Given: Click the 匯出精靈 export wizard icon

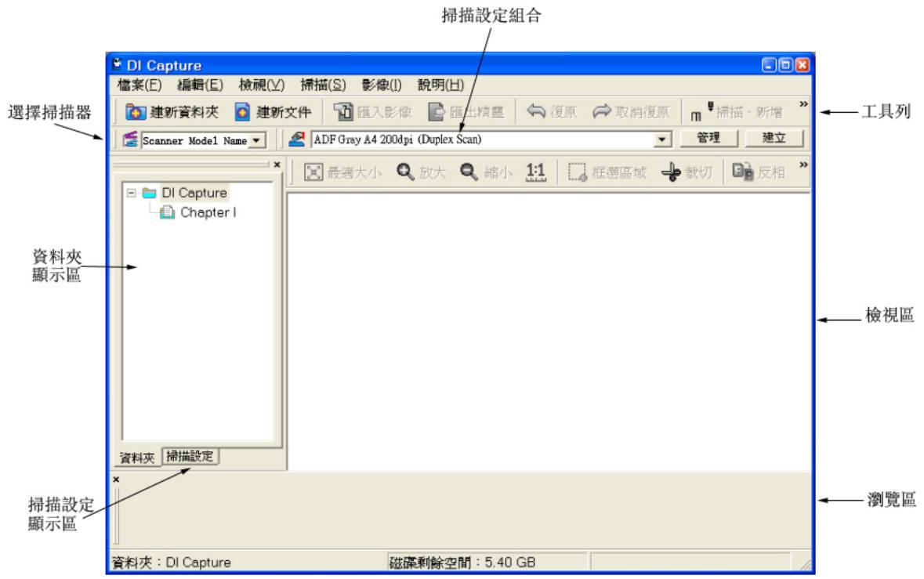Looking at the screenshot, I should click(x=436, y=111).
